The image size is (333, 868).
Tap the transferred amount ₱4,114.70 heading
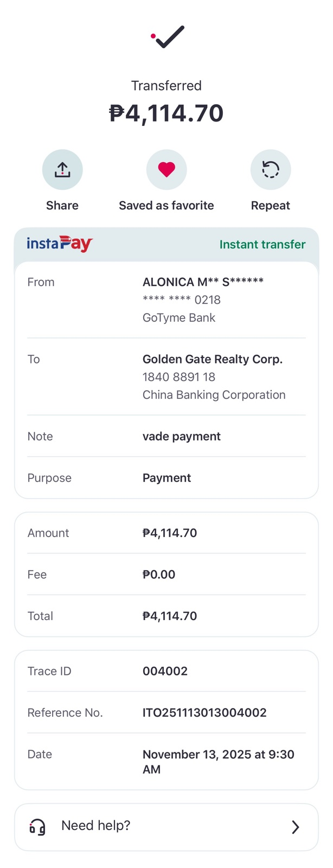click(x=166, y=113)
